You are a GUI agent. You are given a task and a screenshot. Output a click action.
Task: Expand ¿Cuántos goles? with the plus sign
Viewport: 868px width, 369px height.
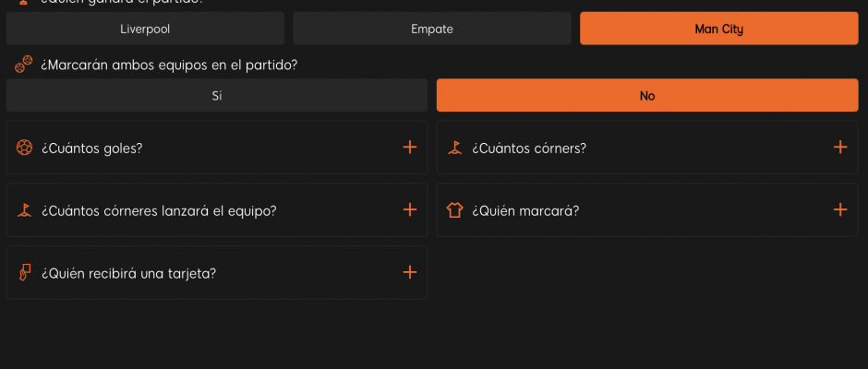tap(410, 148)
